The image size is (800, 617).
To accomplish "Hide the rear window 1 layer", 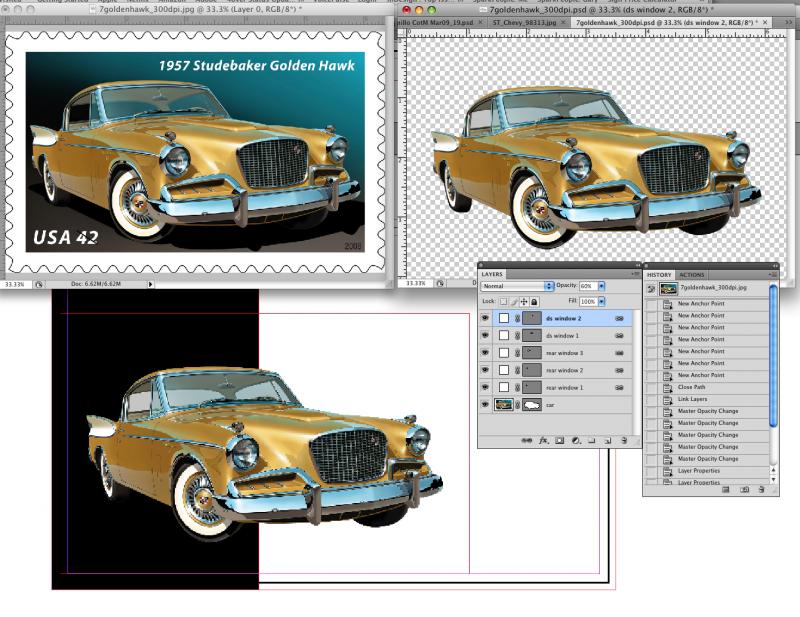I will 485,387.
